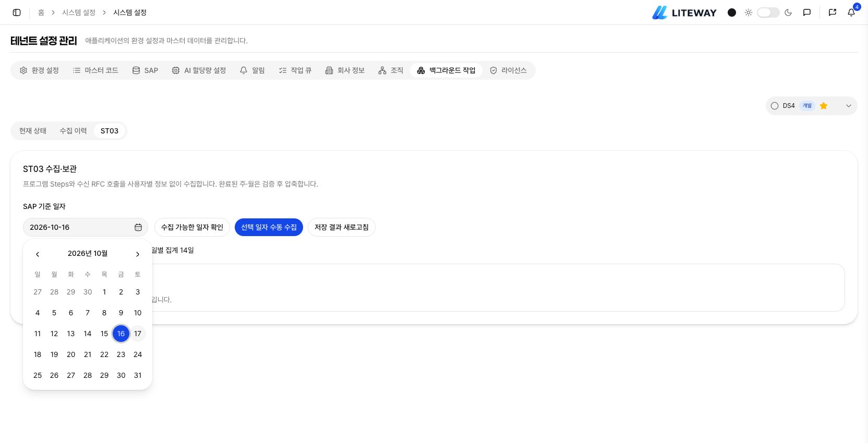Toggle the sidebar panel icon

pyautogui.click(x=17, y=13)
